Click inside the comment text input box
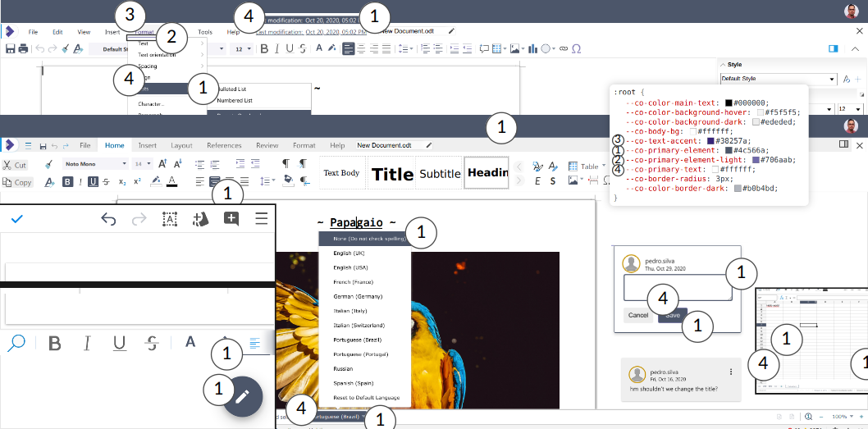The height and width of the screenshot is (429, 868). click(677, 288)
